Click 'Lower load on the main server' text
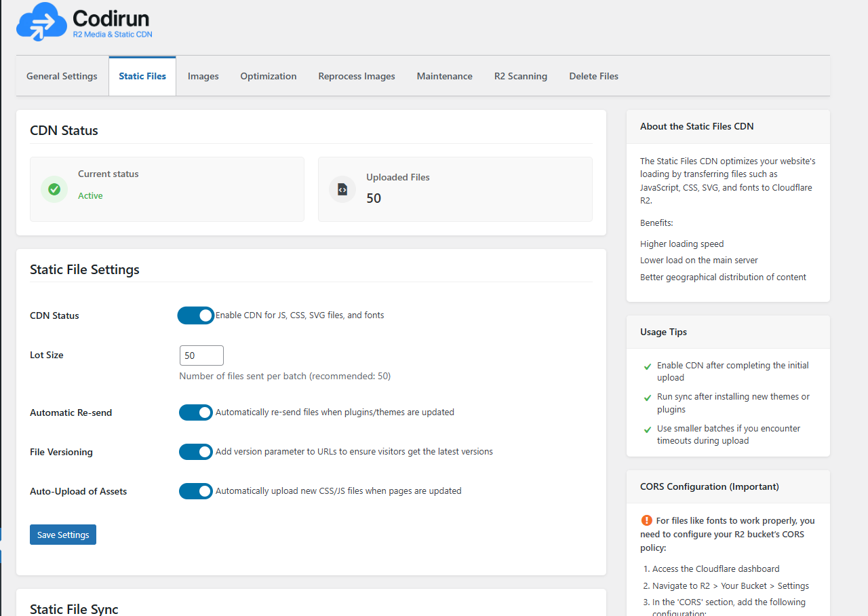868x616 pixels. pyautogui.click(x=699, y=260)
